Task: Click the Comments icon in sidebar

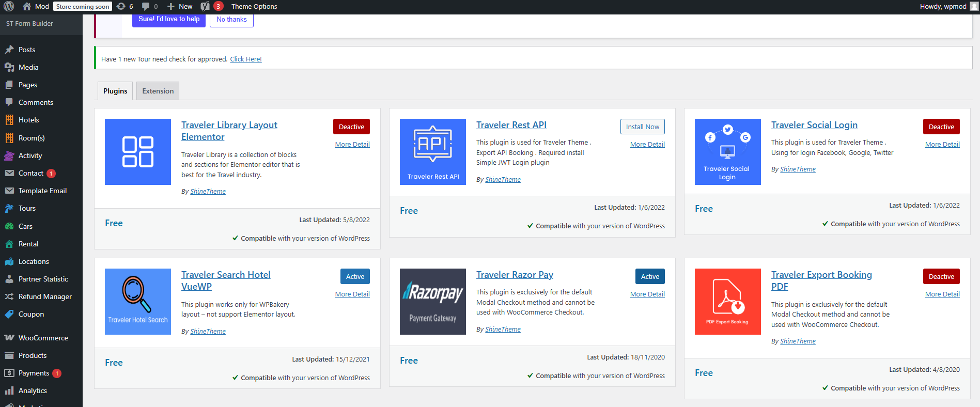Action: pos(9,102)
